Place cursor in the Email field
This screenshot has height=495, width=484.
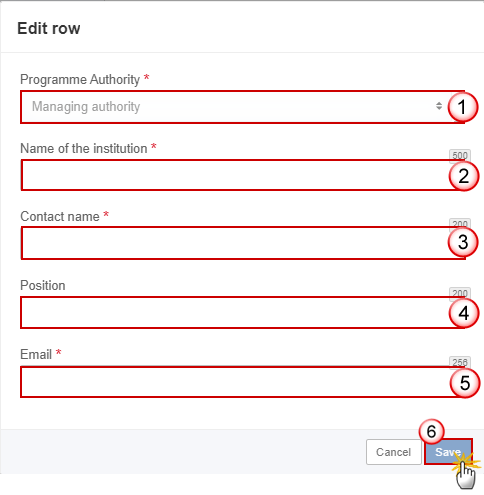(242, 382)
